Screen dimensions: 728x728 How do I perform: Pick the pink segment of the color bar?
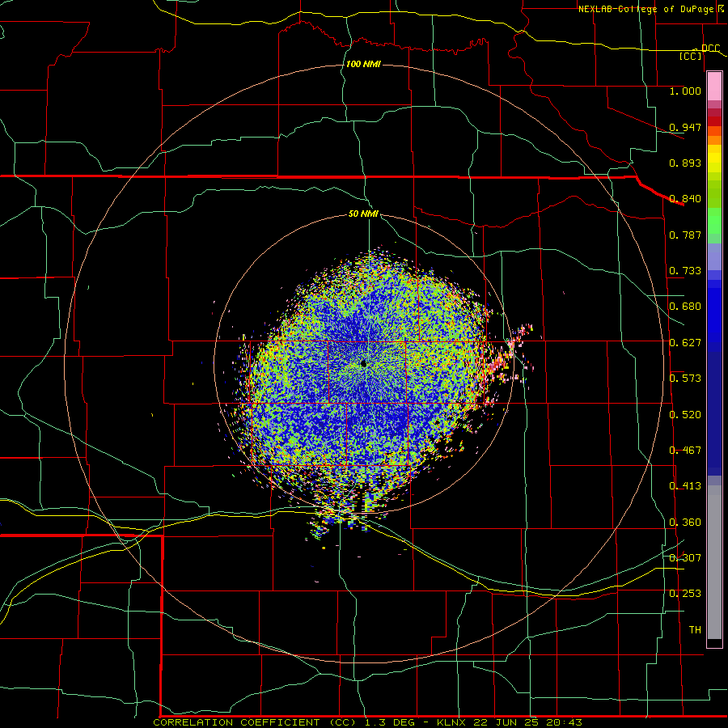714,87
